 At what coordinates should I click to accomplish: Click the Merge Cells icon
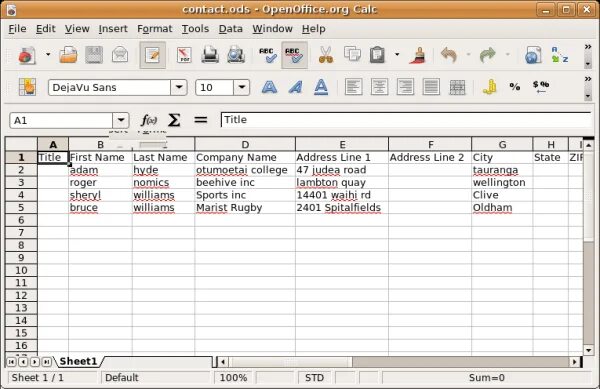click(x=457, y=87)
